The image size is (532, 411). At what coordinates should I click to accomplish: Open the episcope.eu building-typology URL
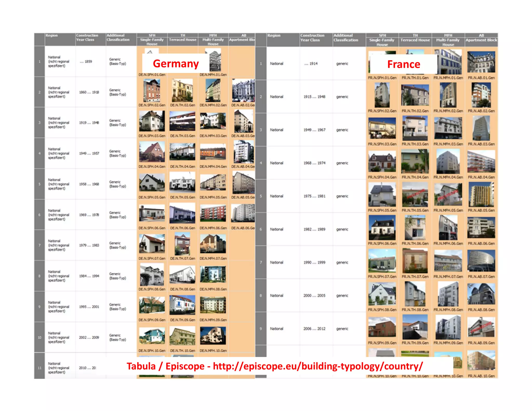[318, 366]
